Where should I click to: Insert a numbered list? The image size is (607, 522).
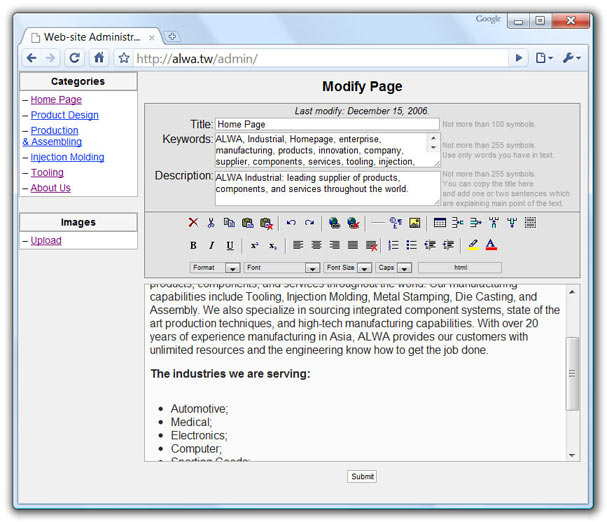tap(393, 245)
